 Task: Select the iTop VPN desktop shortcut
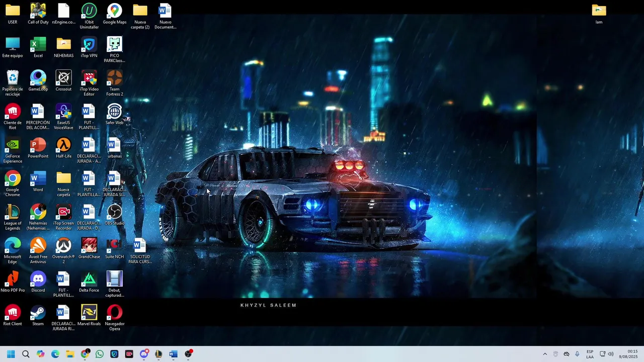point(89,48)
